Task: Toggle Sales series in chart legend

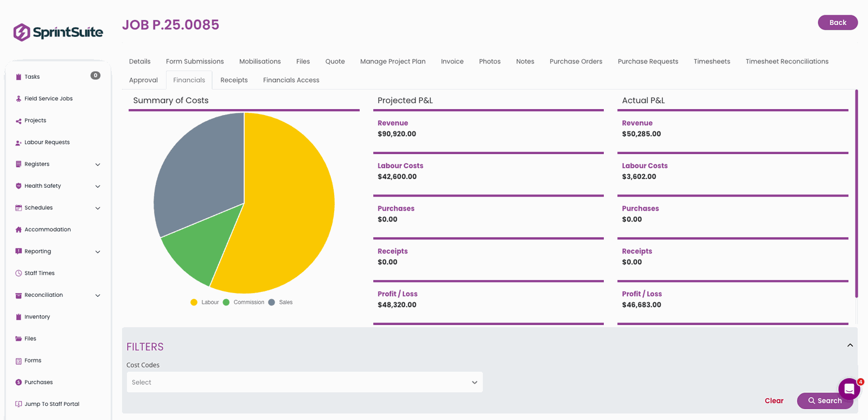Action: tap(280, 302)
